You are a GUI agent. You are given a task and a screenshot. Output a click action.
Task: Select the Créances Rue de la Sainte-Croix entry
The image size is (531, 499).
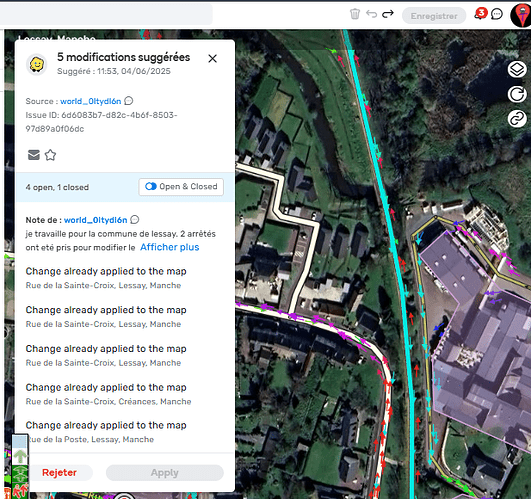point(108,394)
